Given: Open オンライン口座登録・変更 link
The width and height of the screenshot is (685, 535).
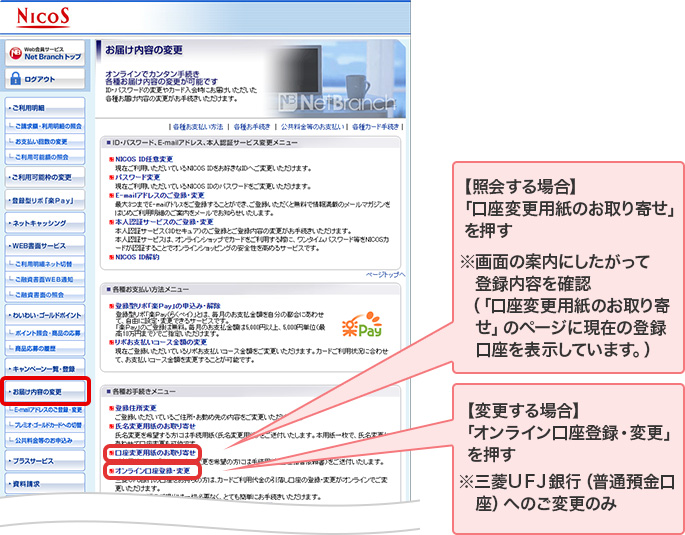Looking at the screenshot, I should 152,471.
